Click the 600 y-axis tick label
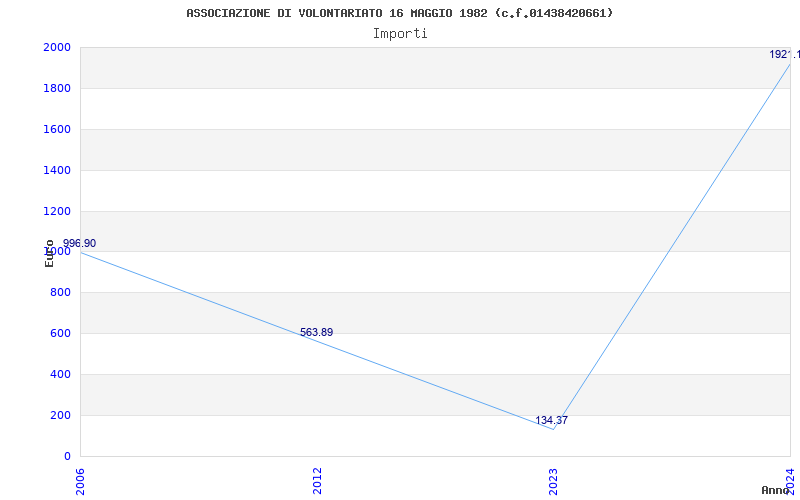The image size is (800, 500). click(x=60, y=334)
